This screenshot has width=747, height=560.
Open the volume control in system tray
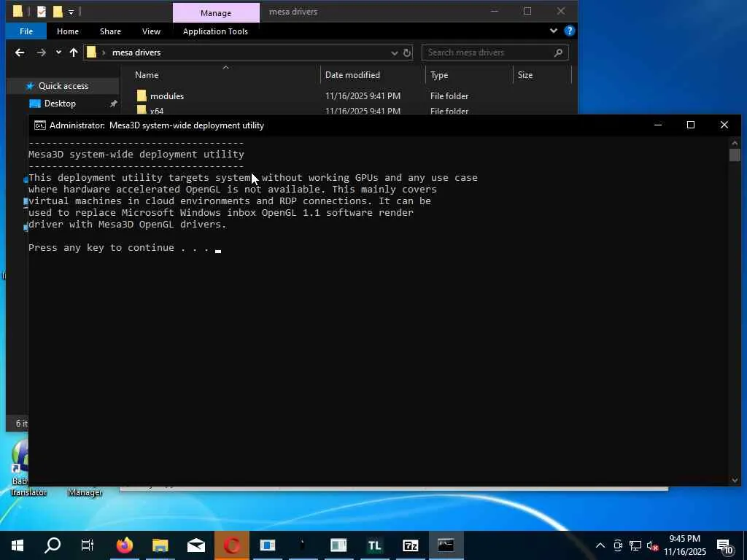pos(652,545)
